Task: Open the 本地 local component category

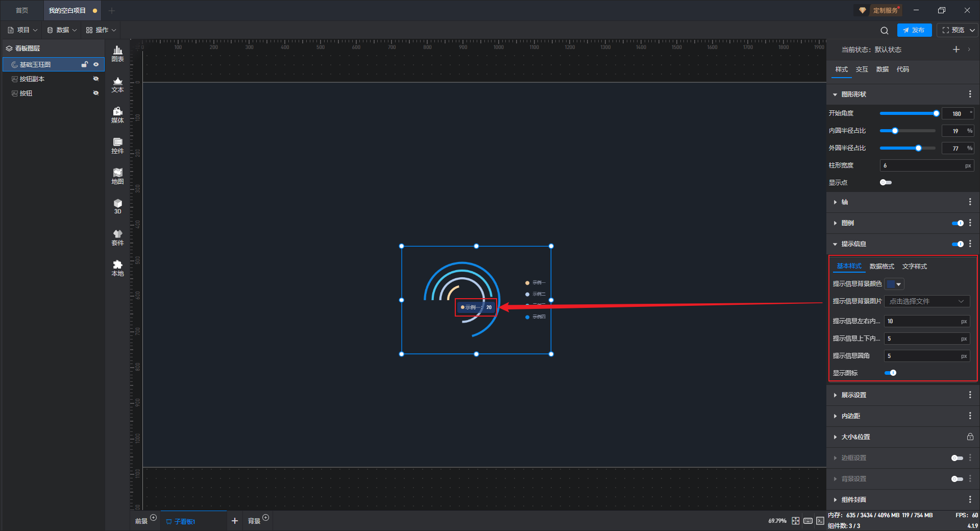Action: point(117,268)
